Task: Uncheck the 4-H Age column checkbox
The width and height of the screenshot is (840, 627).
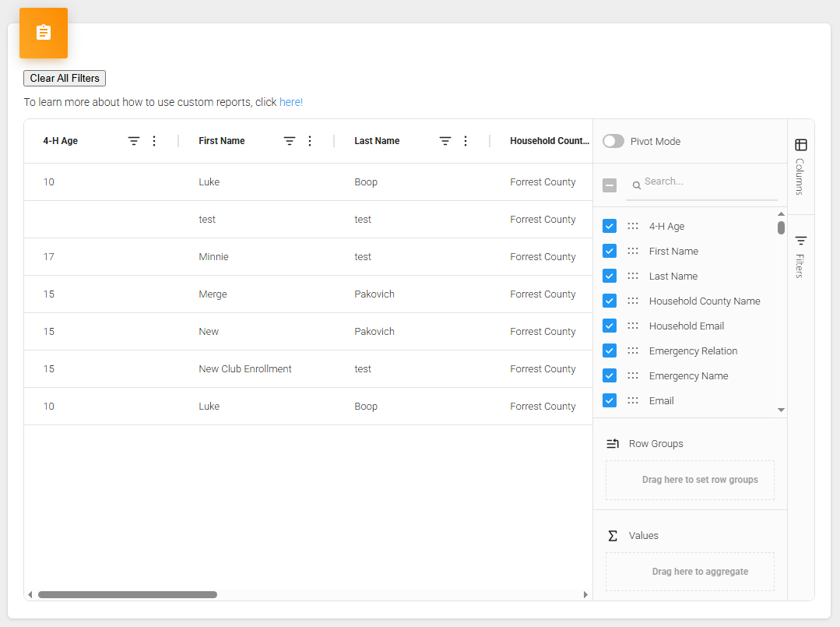Action: pos(610,226)
